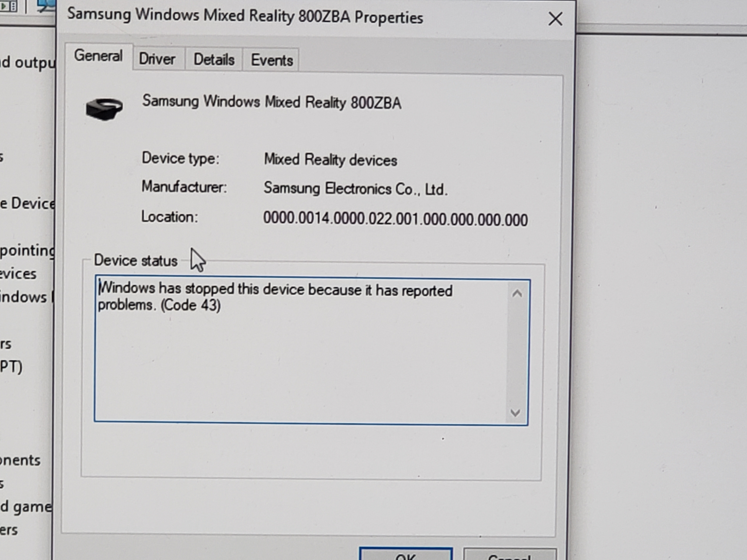Open the Events tab

point(272,60)
